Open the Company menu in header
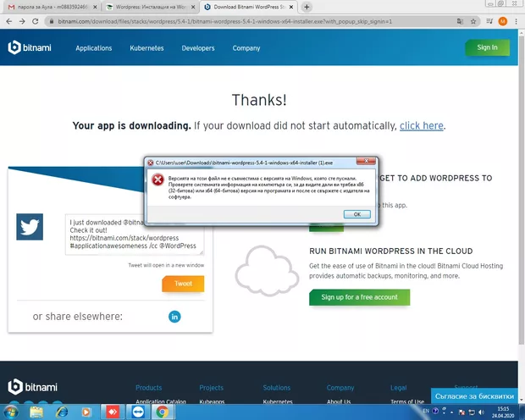This screenshot has height=420, width=525. coord(246,48)
